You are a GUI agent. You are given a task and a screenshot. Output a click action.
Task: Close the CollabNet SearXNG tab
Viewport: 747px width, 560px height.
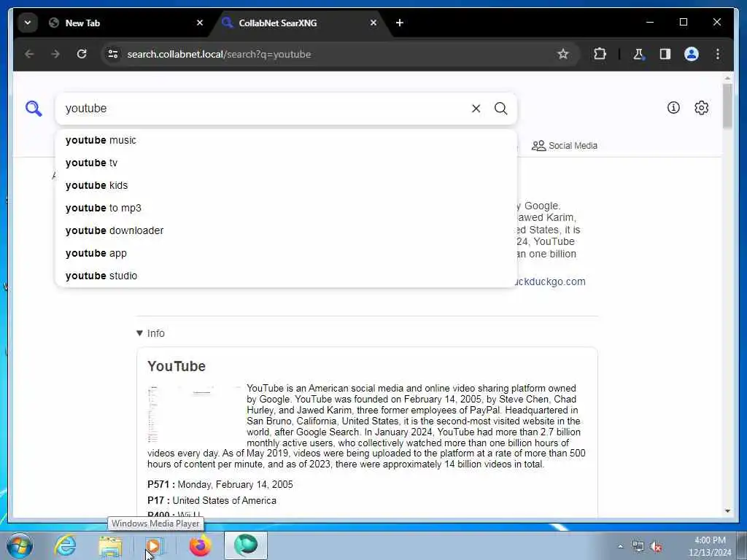coord(373,23)
